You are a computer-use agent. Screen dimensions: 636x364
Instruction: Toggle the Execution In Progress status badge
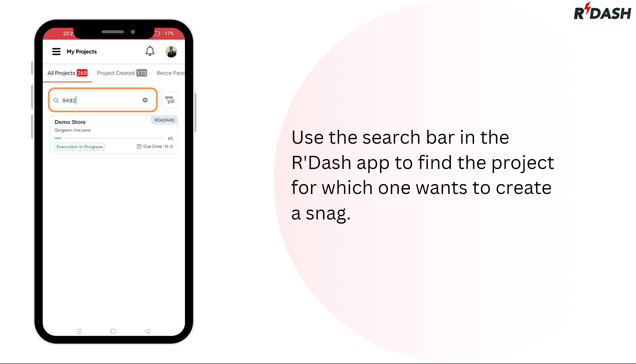click(x=80, y=146)
